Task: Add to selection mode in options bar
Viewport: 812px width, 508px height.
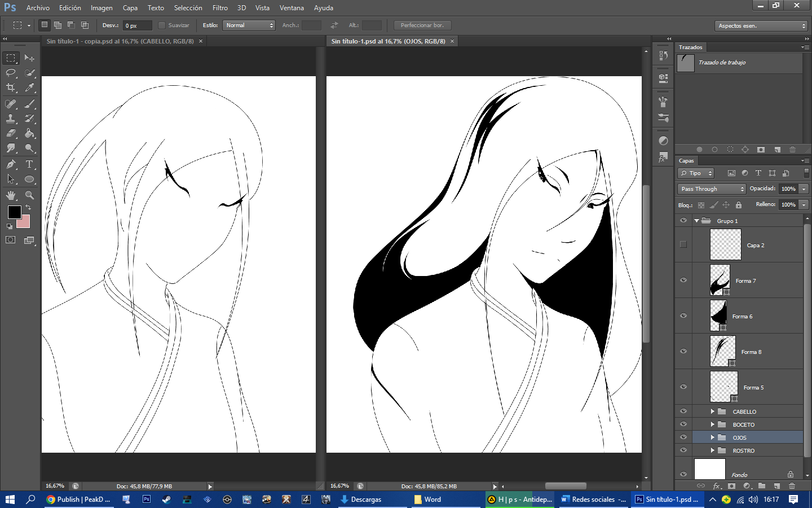Action: [x=58, y=25]
